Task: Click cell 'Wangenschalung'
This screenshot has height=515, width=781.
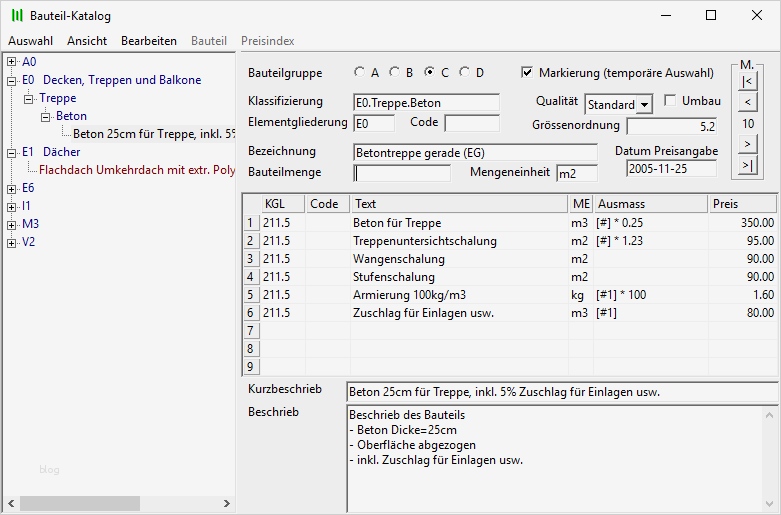Action: (x=459, y=258)
